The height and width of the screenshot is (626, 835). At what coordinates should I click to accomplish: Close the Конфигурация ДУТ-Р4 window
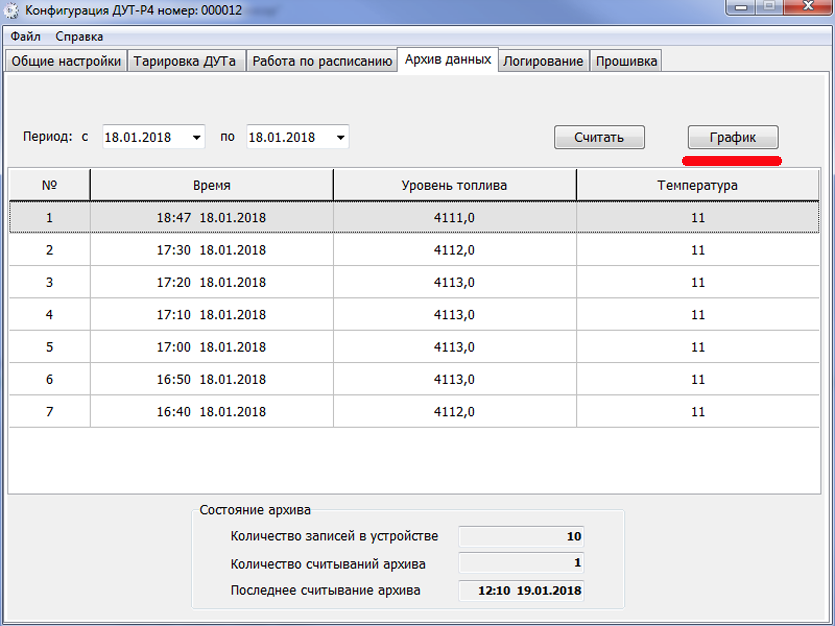click(x=808, y=7)
